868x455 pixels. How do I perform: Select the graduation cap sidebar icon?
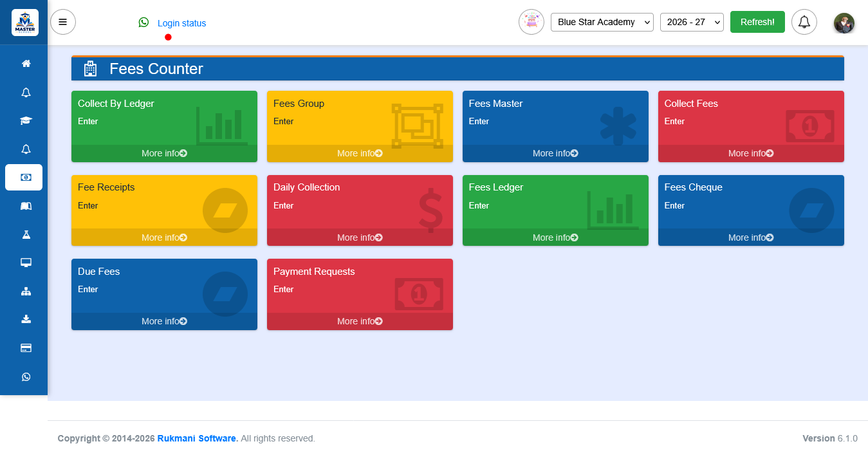(x=26, y=120)
